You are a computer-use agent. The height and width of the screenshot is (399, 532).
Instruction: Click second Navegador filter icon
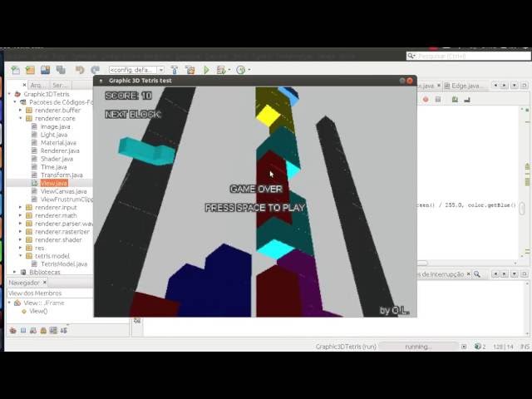coord(23,330)
